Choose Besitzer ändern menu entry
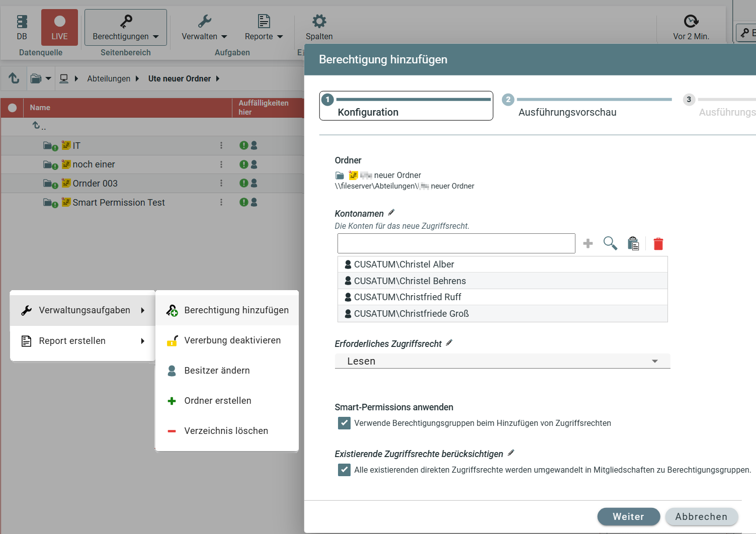756x534 pixels. point(217,371)
